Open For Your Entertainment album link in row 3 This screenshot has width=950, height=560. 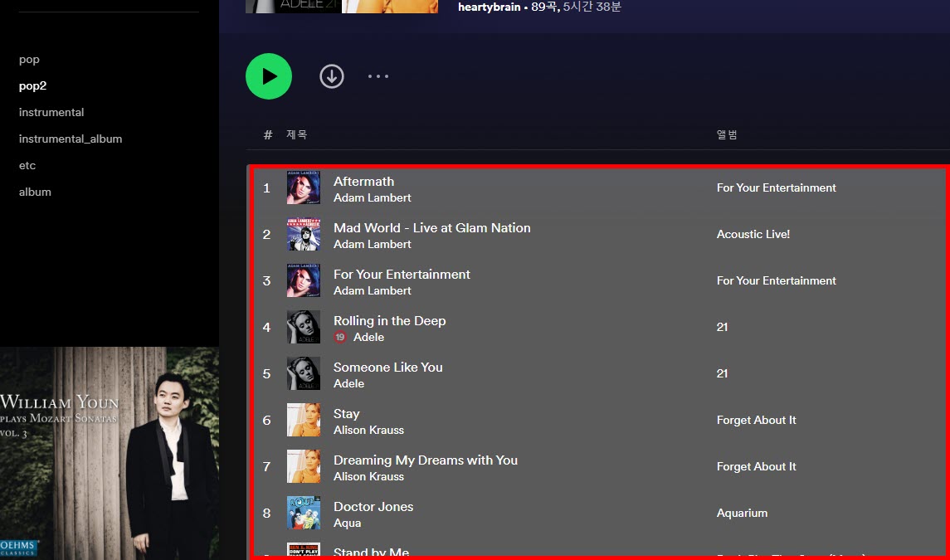[776, 280]
